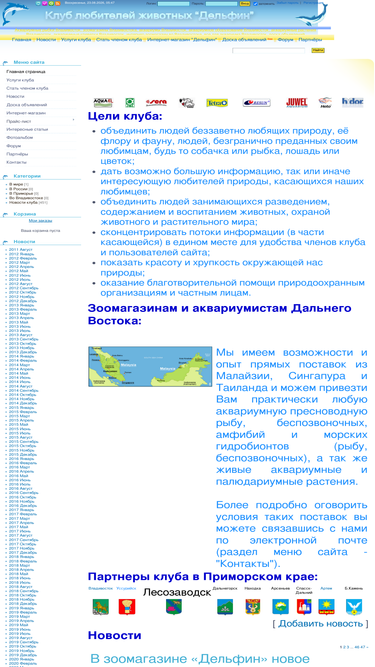
Task: Open the hydor brand logo
Action: pos(352,102)
